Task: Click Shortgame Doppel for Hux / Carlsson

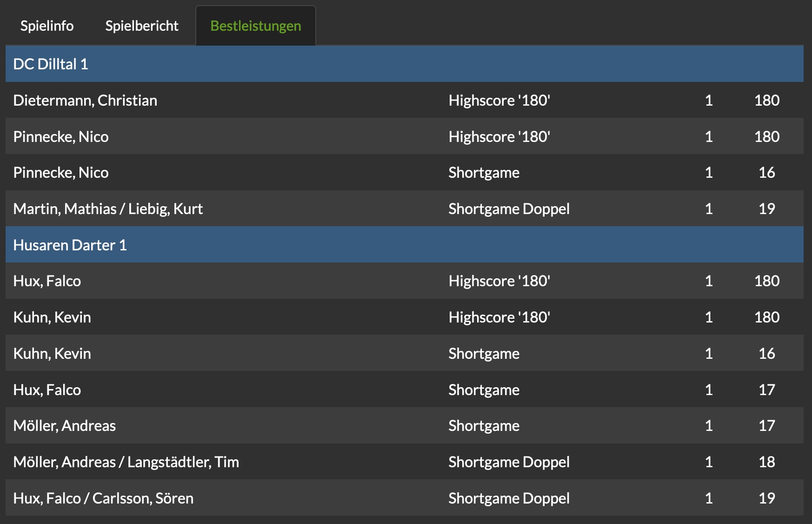Action: click(509, 498)
